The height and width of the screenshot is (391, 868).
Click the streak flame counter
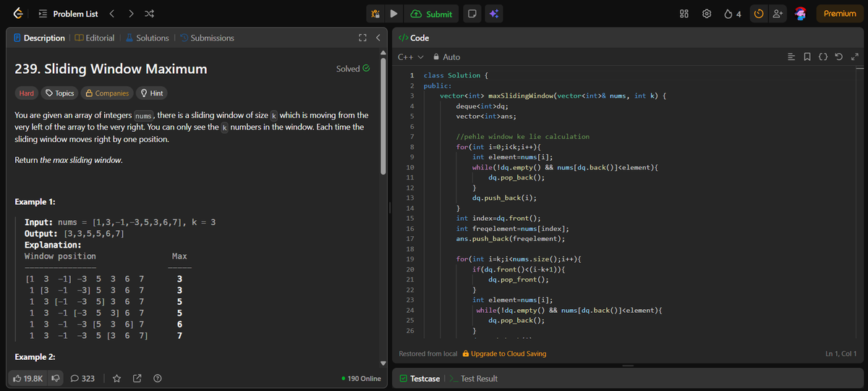(731, 14)
